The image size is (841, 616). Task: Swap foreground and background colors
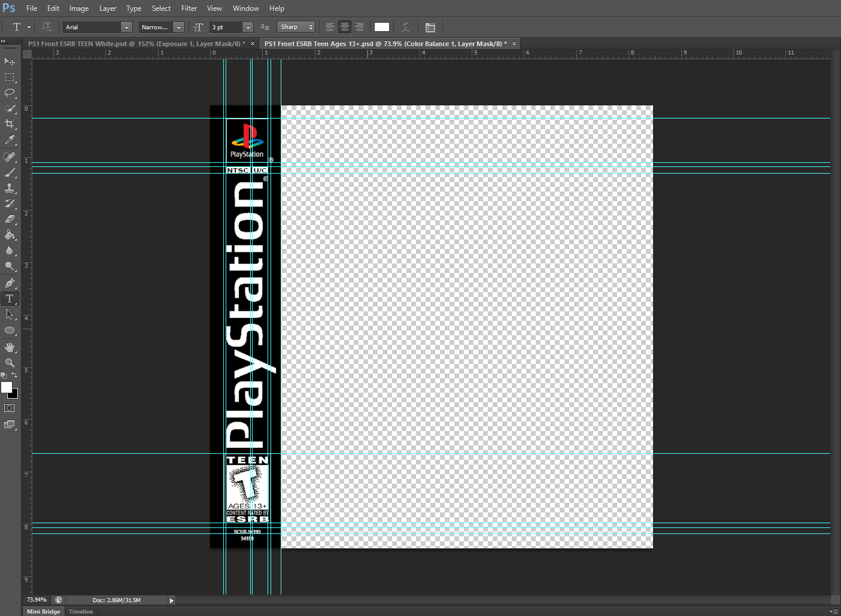click(x=14, y=375)
